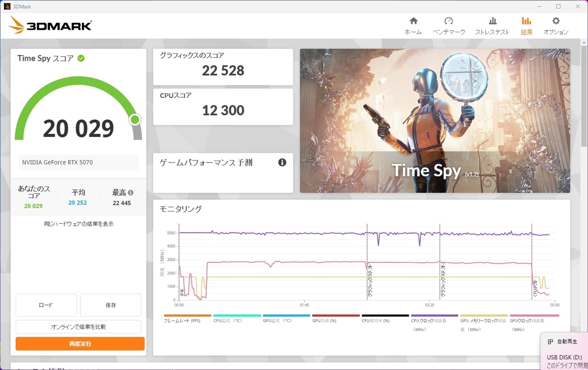Click the best score 22 445
Image resolution: width=588 pixels, height=370 pixels.
122,203
